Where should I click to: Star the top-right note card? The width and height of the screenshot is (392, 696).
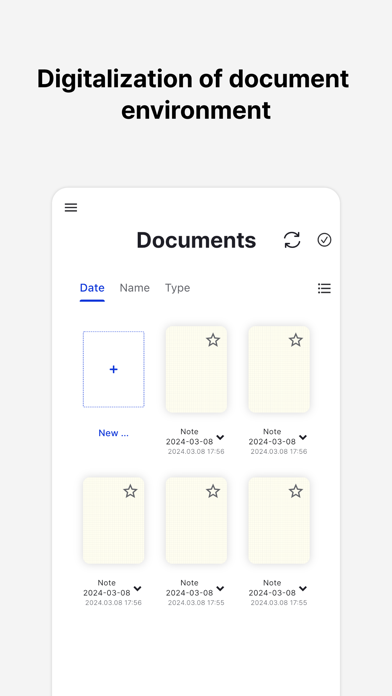point(296,340)
